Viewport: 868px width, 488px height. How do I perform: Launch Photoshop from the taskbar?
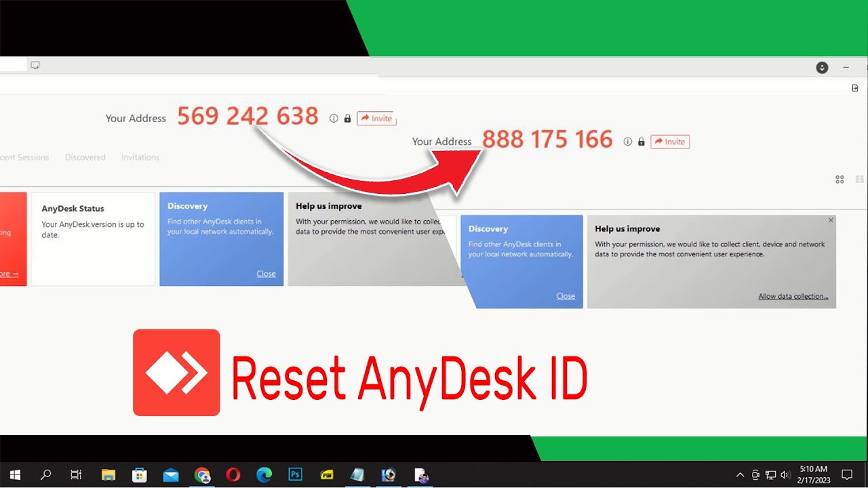(296, 474)
